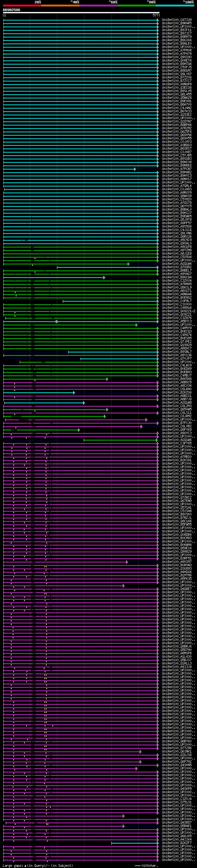Click the UniRef100_Q69V56 entry
Image resolution: width=197 pixels, height=868 pixels.
point(176,135)
